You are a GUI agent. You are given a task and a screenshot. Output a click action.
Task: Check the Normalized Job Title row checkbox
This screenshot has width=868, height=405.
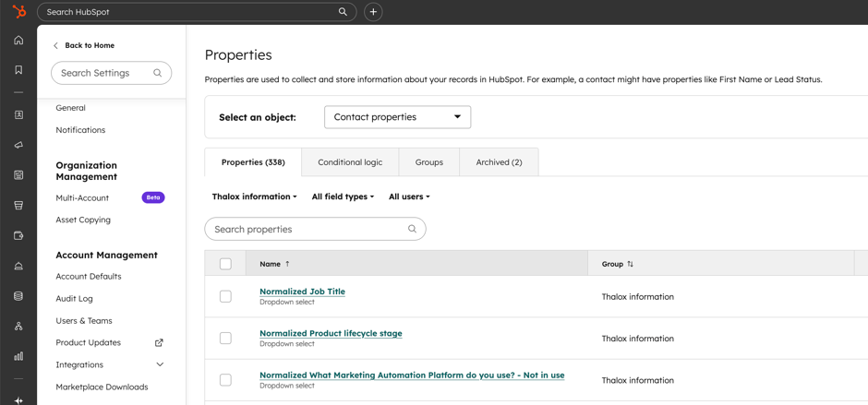(x=225, y=296)
